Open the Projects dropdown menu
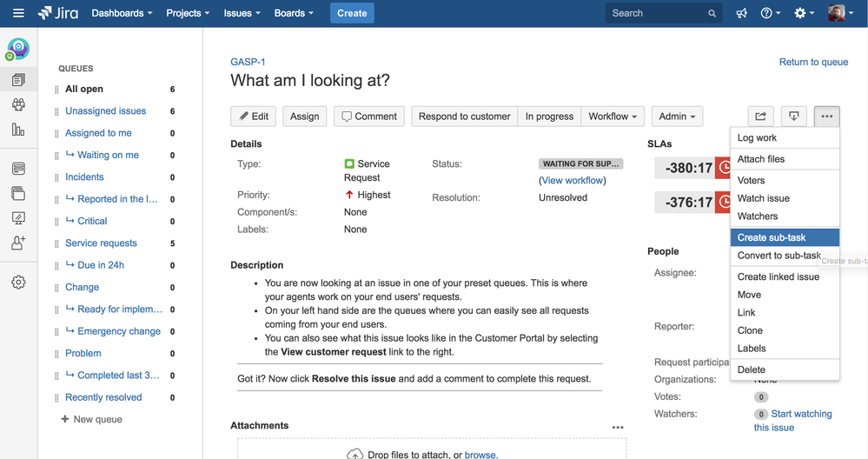Viewport: 868px width, 459px height. 188,13
